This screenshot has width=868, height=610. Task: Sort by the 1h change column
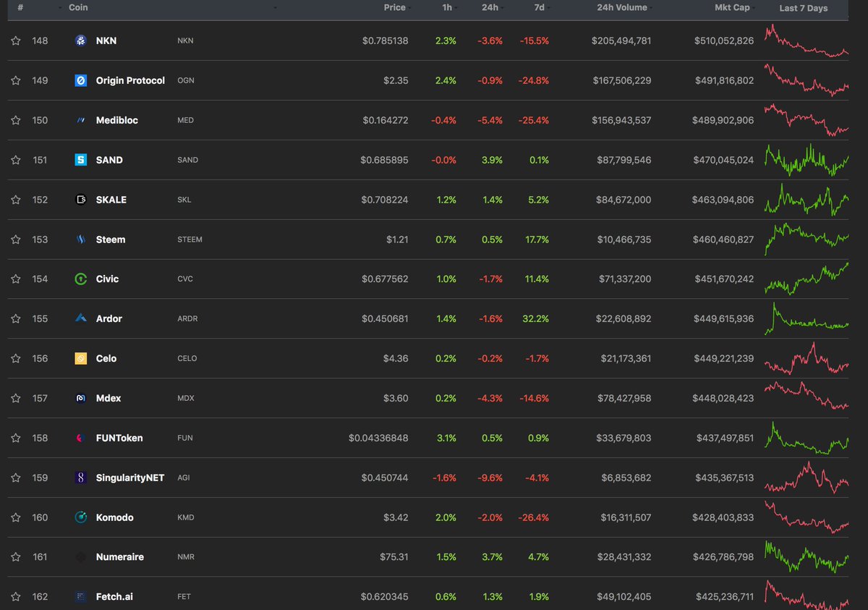(x=448, y=8)
